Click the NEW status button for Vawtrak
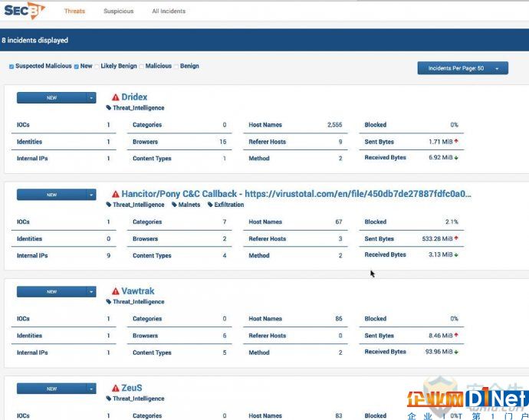Screen dimensions: 529x420 click(x=51, y=292)
